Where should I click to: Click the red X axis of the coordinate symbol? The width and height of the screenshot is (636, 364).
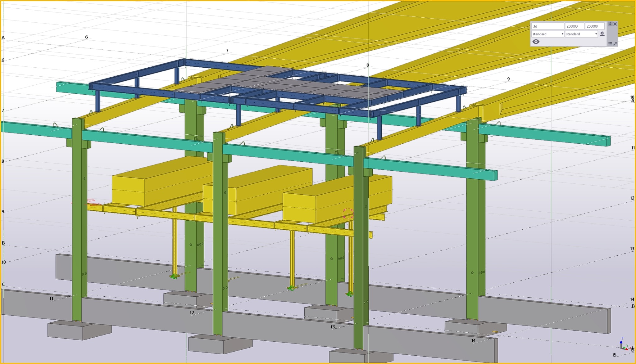pos(627,349)
